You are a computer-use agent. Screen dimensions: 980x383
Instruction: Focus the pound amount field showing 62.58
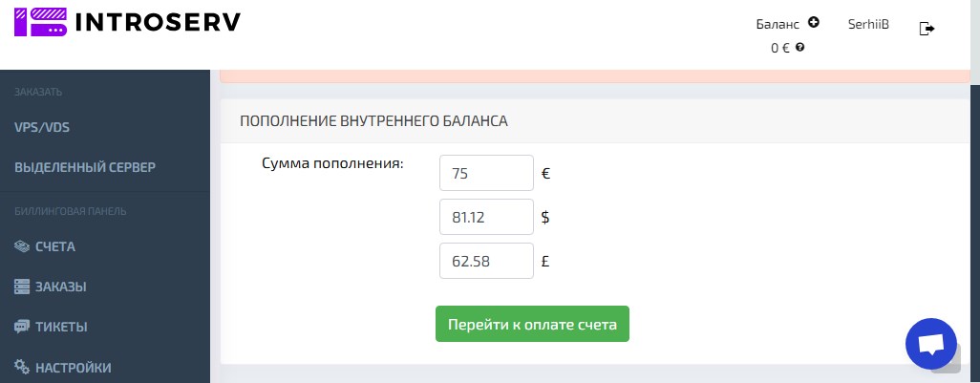point(486,261)
